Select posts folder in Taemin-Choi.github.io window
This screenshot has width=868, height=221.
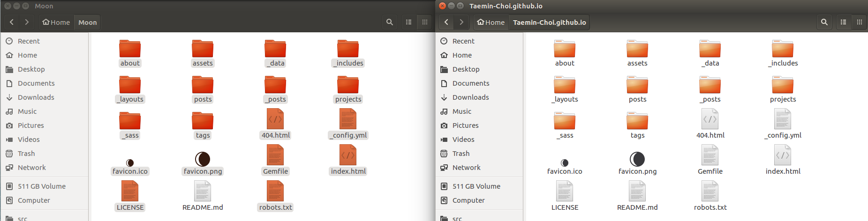637,89
